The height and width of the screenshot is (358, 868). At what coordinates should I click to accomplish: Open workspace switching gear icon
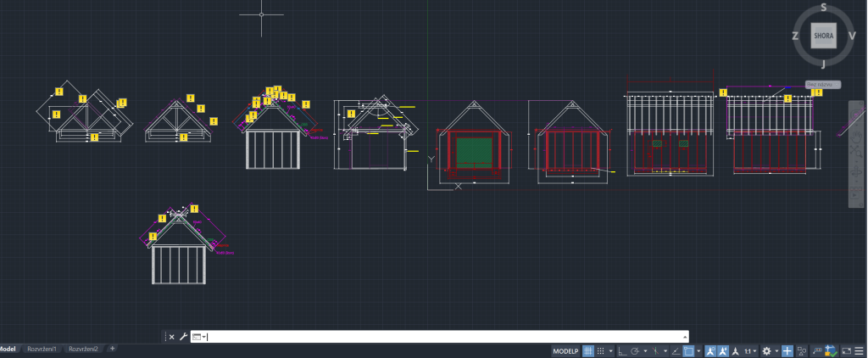tap(766, 351)
